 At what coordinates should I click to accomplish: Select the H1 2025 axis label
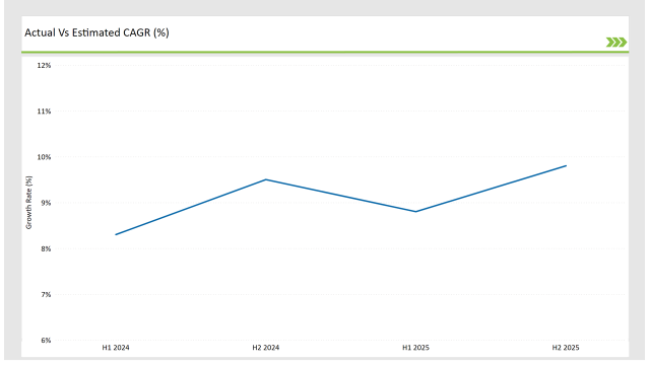(416, 348)
